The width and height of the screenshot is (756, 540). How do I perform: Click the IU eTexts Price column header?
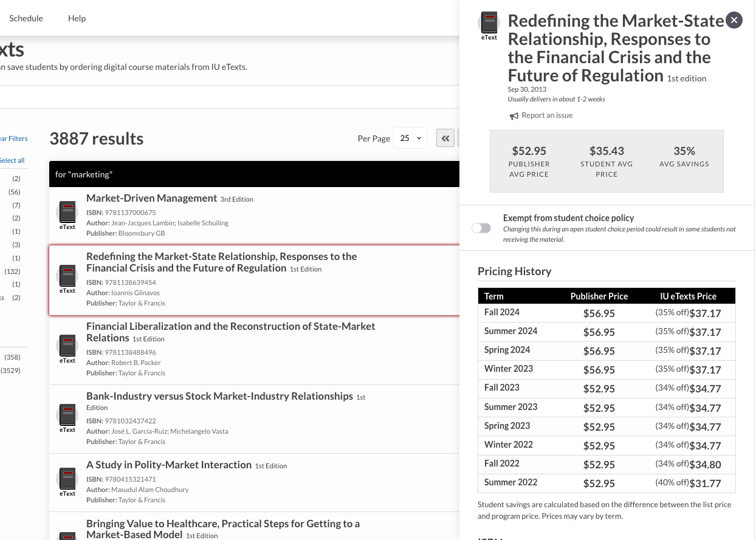coord(689,296)
